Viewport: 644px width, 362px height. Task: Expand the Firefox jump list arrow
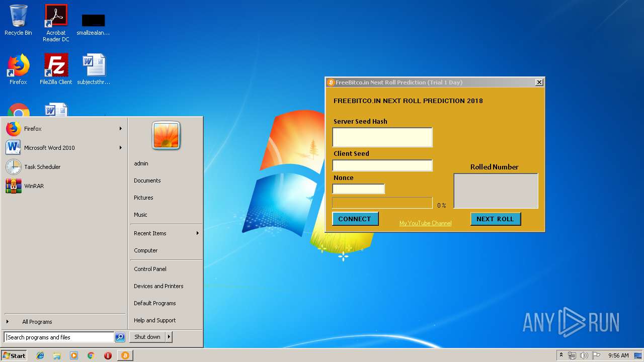coord(121,129)
